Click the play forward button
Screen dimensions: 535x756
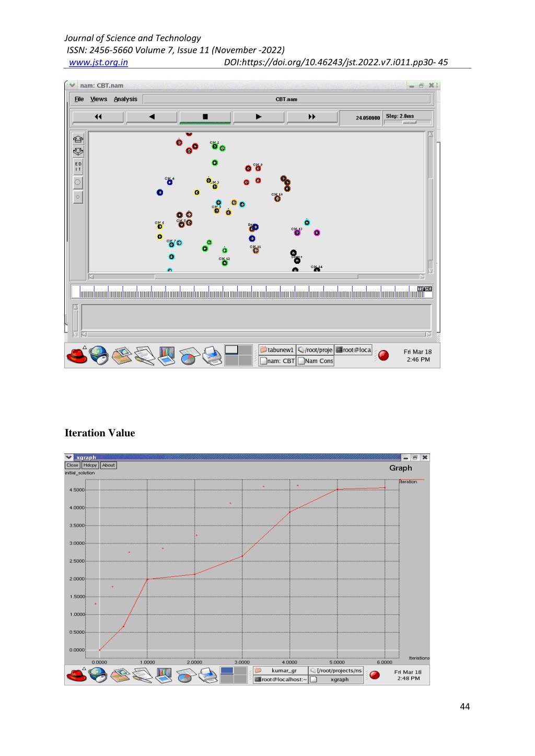pos(259,117)
